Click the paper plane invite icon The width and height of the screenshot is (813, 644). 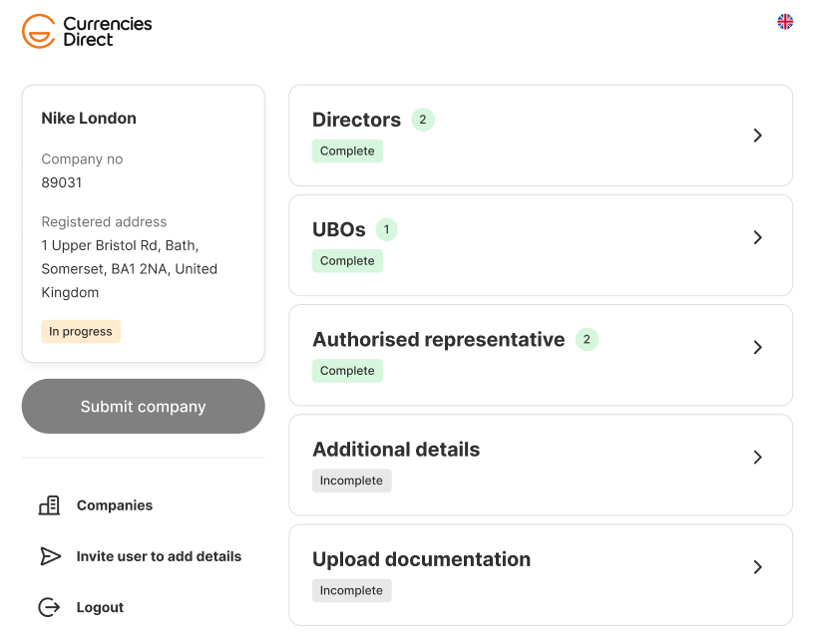point(50,556)
